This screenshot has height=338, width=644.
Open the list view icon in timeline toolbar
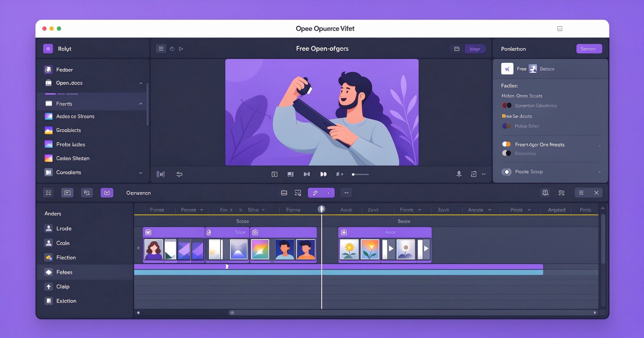(x=48, y=193)
